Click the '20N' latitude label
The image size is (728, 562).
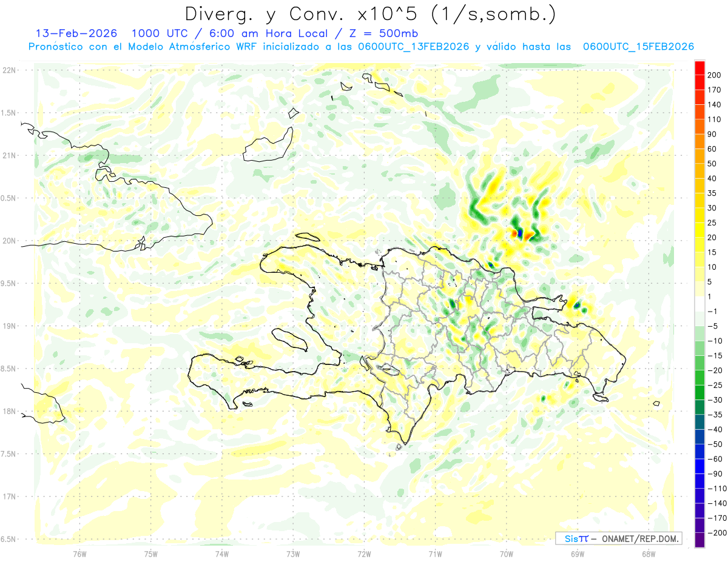click(9, 241)
